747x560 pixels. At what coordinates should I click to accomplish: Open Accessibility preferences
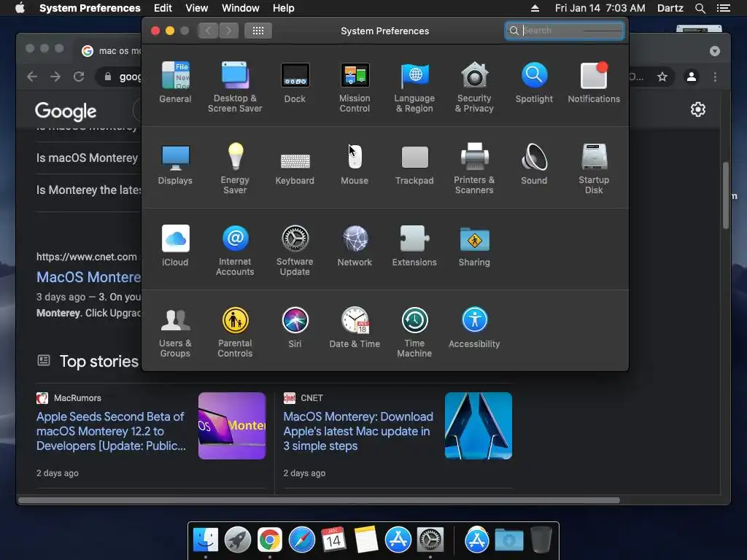coord(474,327)
